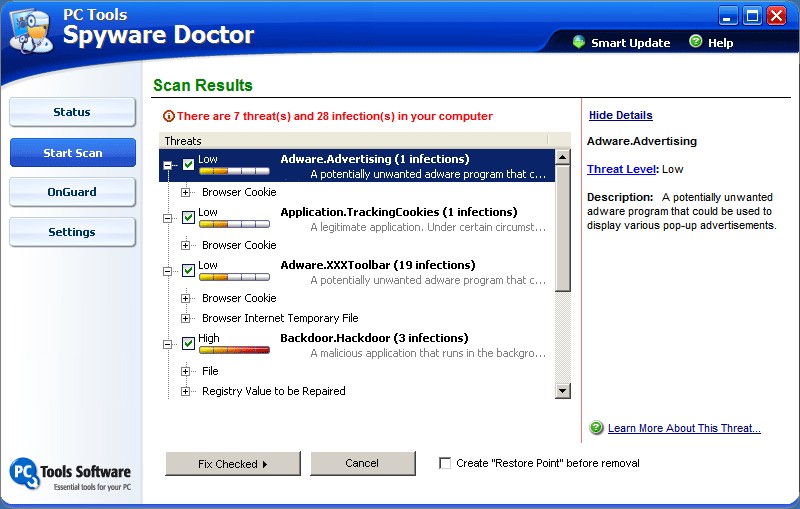Viewport: 800px width, 509px height.
Task: Click the Scan Results heading
Action: click(x=203, y=85)
